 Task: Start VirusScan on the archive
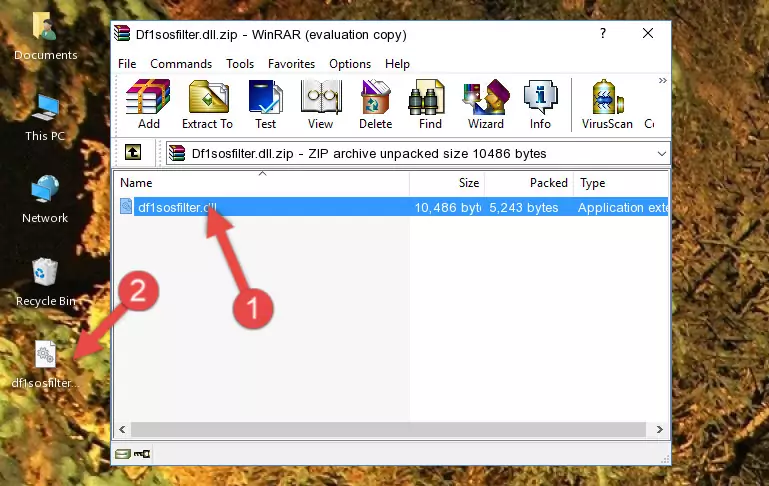pyautogui.click(x=607, y=104)
